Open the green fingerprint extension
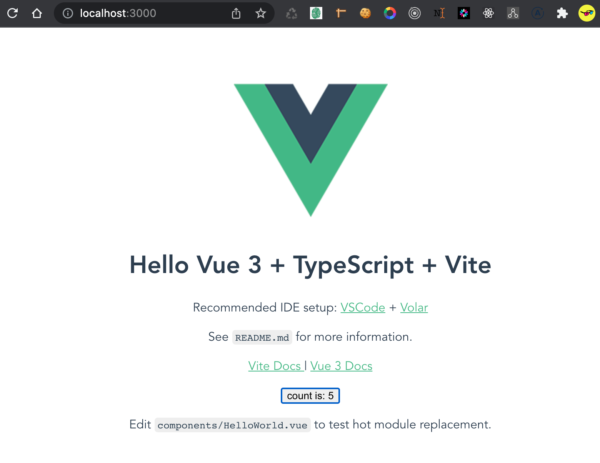 tap(316, 13)
